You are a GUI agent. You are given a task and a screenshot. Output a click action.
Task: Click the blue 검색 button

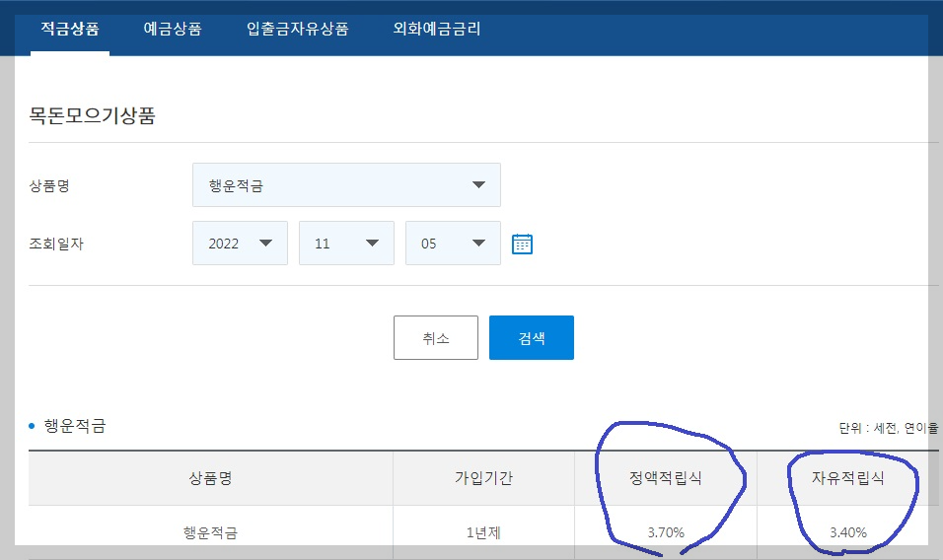[532, 338]
